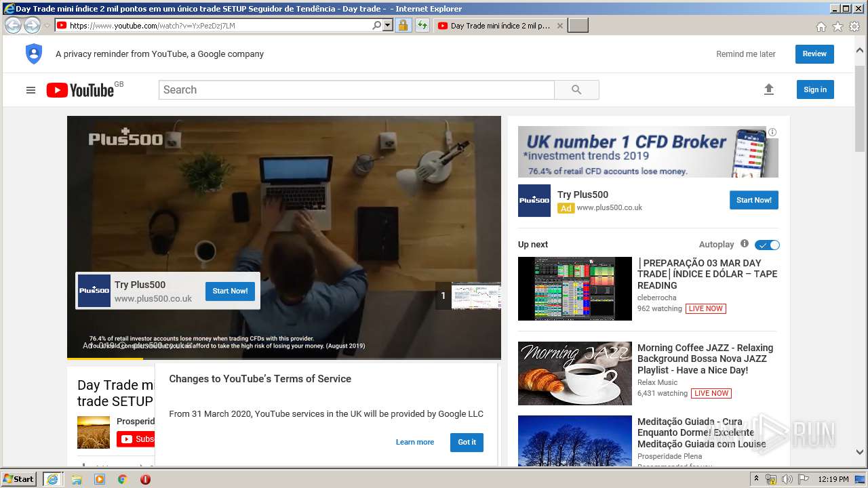Open the Morning Coffee JAZZ video title
This screenshot has height=488, width=868.
pyautogui.click(x=705, y=359)
